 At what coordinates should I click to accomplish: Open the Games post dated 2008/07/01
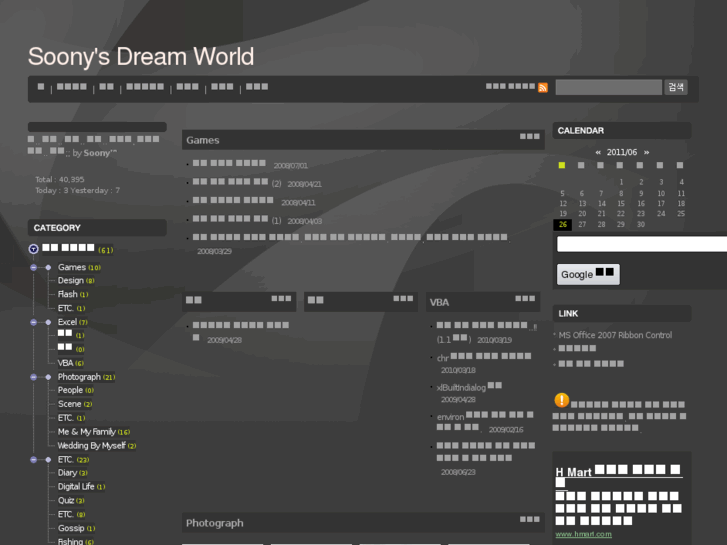229,163
